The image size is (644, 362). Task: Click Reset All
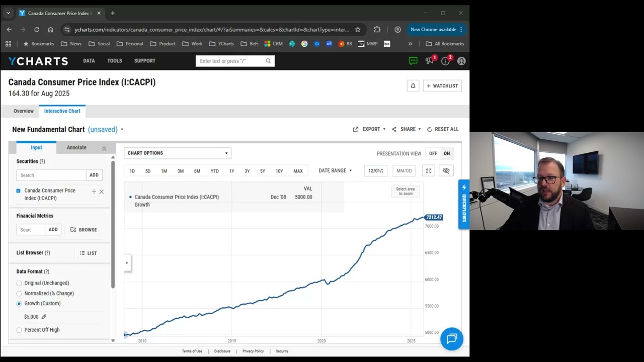pos(443,129)
